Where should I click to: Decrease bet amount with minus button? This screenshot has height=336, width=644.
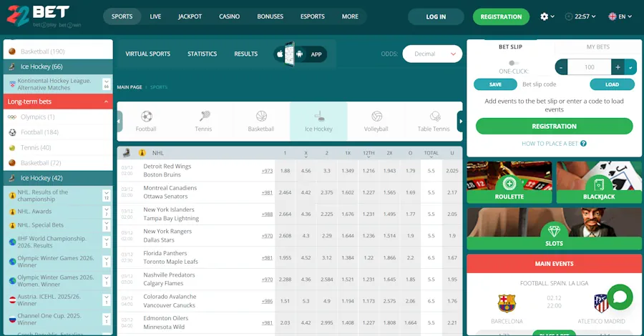[x=561, y=67]
